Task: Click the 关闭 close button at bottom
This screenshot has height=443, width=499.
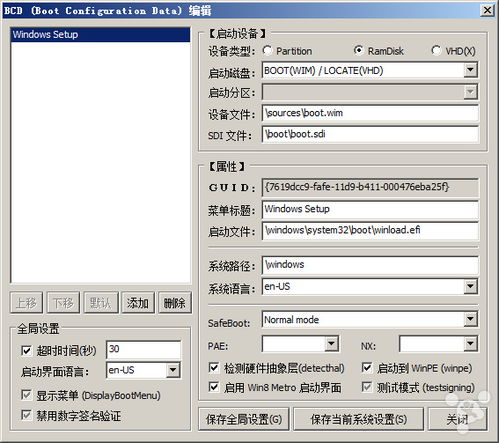Action: coord(457,419)
